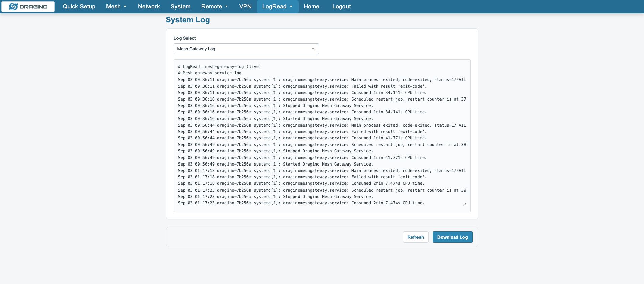Click the Download Log button
Image resolution: width=644 pixels, height=284 pixels.
point(452,237)
